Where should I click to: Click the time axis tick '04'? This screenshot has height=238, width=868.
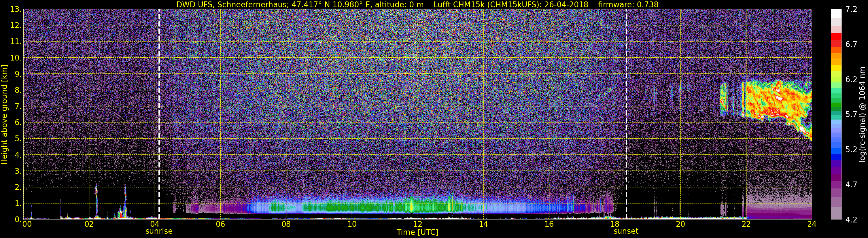pos(155,224)
